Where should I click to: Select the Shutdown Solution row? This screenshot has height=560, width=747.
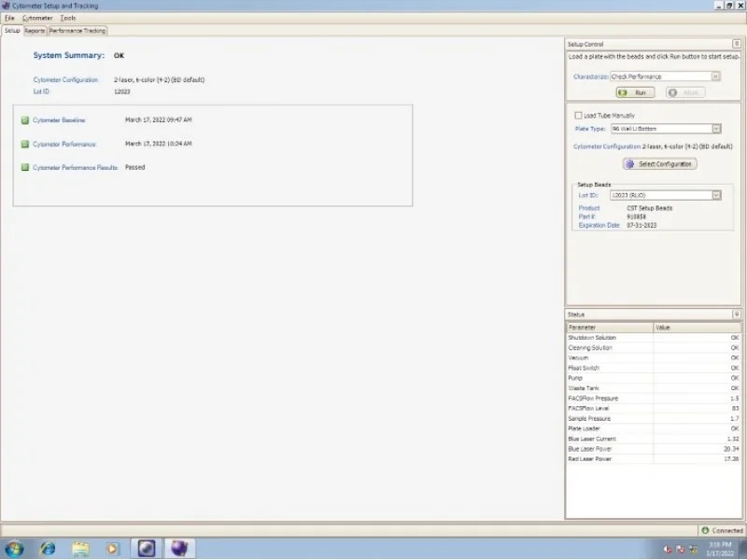pyautogui.click(x=653, y=338)
